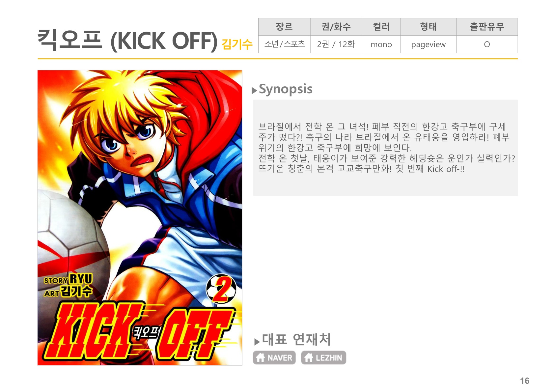554x392 pixels.
Task: Open the LEZHIN serialization button
Action: [x=323, y=357]
